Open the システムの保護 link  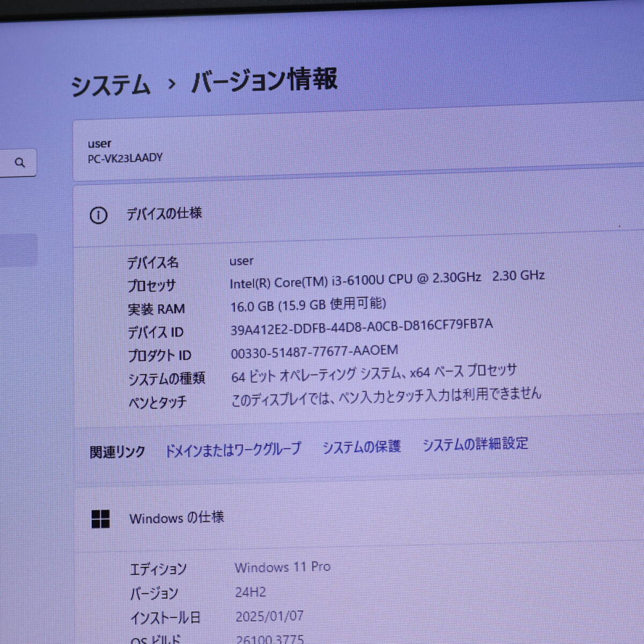click(x=361, y=447)
